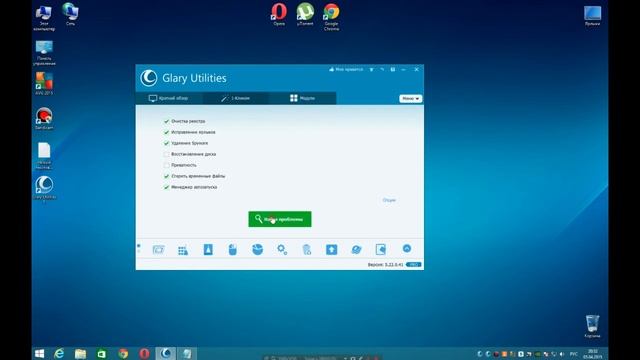The image size is (640, 360).
Task: Open the Windows Start button
Action: (x=40, y=353)
